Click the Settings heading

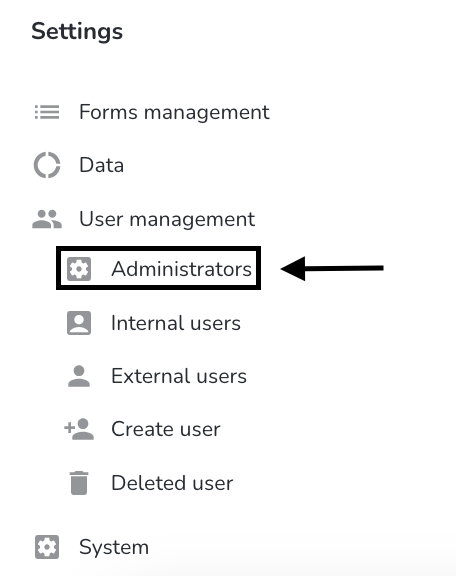[x=77, y=32]
